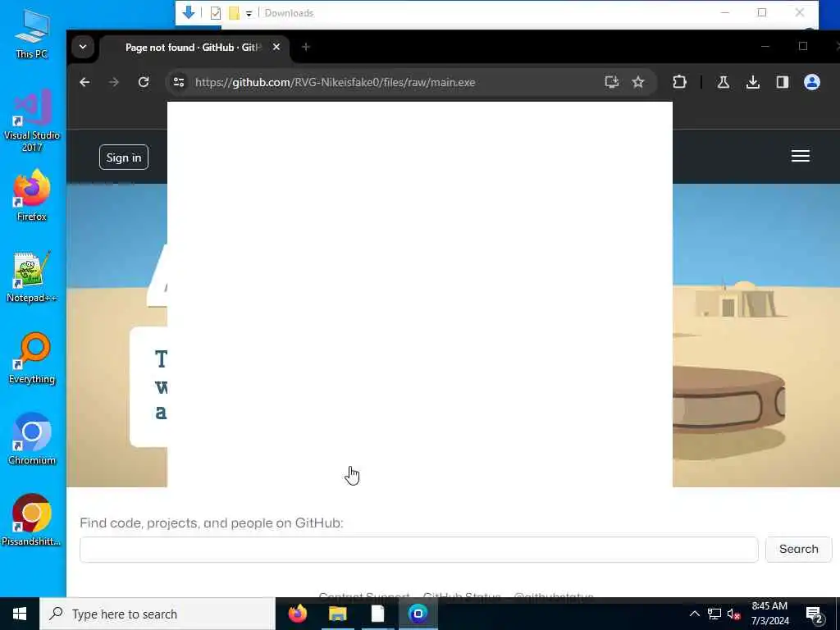
Task: Open the browser downloads icon
Action: pyautogui.click(x=753, y=82)
